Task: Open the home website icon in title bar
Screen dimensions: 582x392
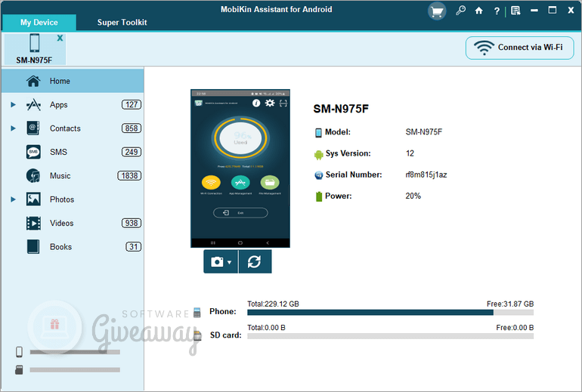Action: point(478,11)
